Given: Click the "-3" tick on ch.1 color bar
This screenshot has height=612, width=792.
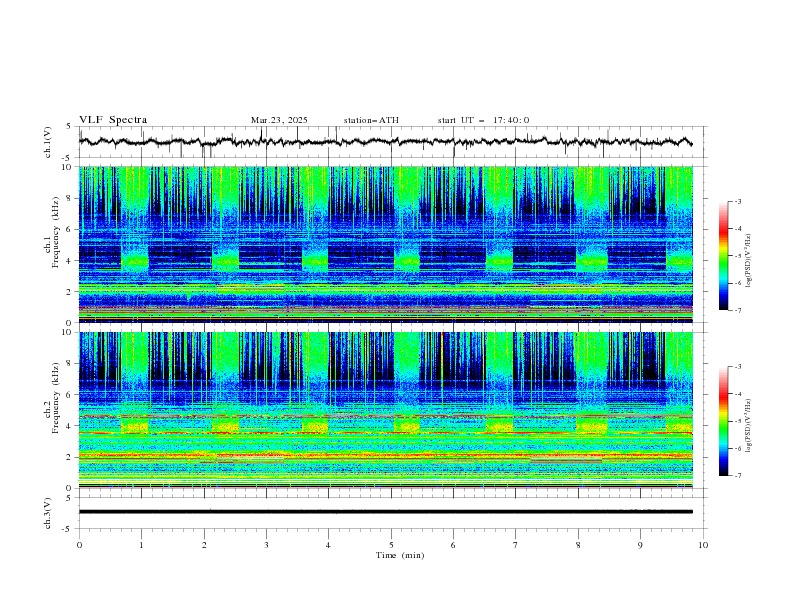Looking at the screenshot, I should pyautogui.click(x=738, y=201).
